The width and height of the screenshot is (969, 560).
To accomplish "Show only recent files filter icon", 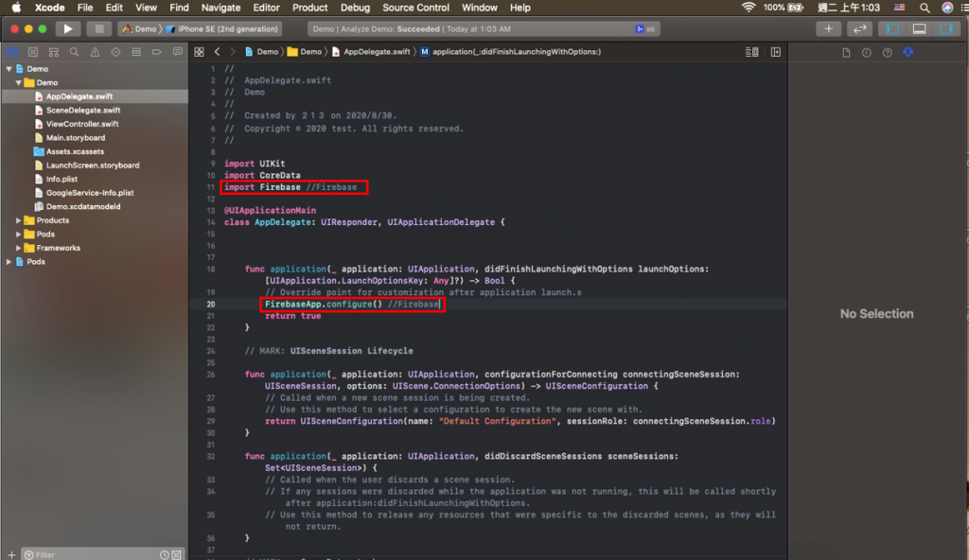I will (165, 554).
